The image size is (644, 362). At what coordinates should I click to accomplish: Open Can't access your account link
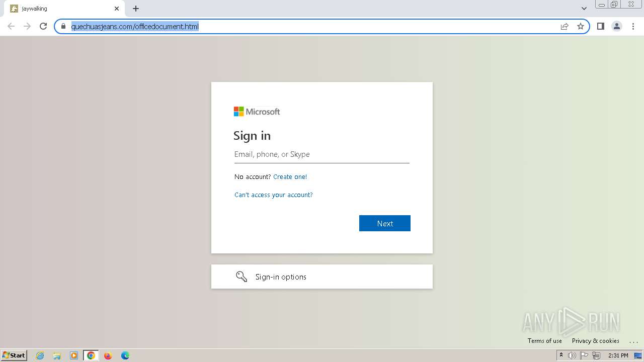tap(274, 195)
